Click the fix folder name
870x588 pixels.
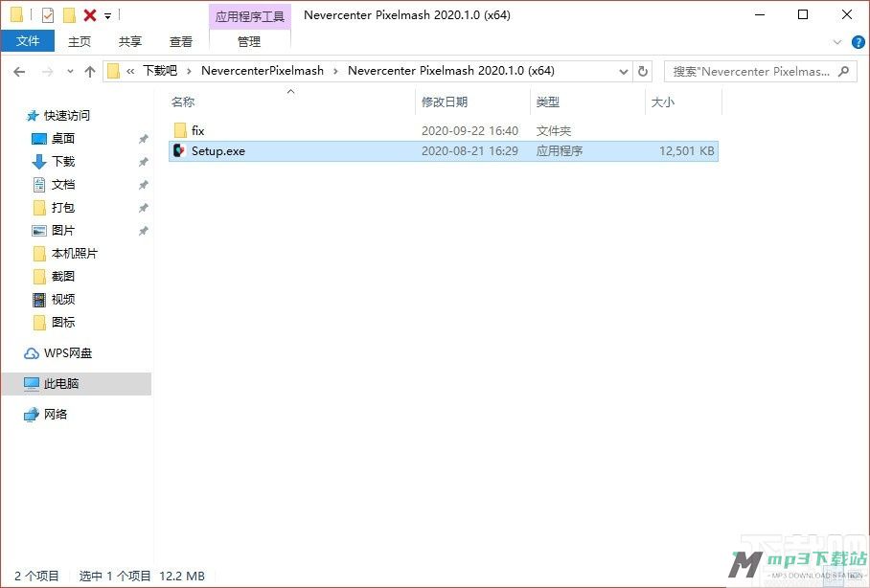tap(197, 130)
